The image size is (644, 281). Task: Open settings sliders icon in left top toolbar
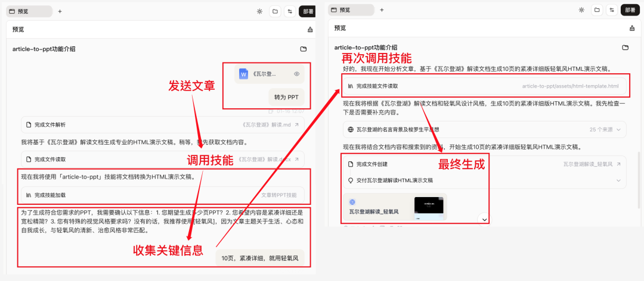click(x=290, y=11)
